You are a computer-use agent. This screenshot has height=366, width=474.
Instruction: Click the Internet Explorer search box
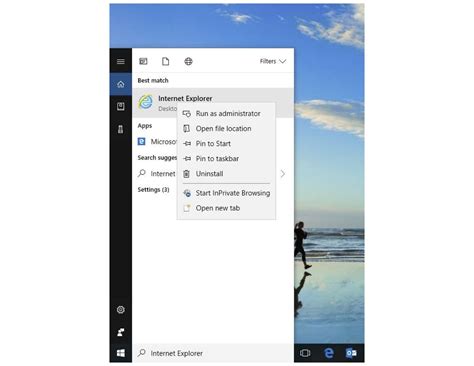pos(213,353)
